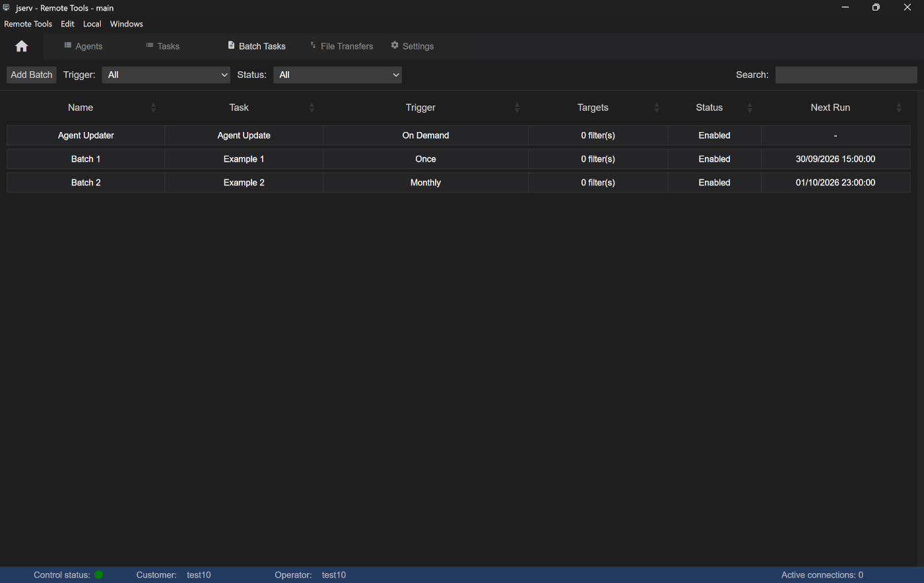Click Enabled status in Batch 1 row
Image resolution: width=924 pixels, height=583 pixels.
(715, 159)
